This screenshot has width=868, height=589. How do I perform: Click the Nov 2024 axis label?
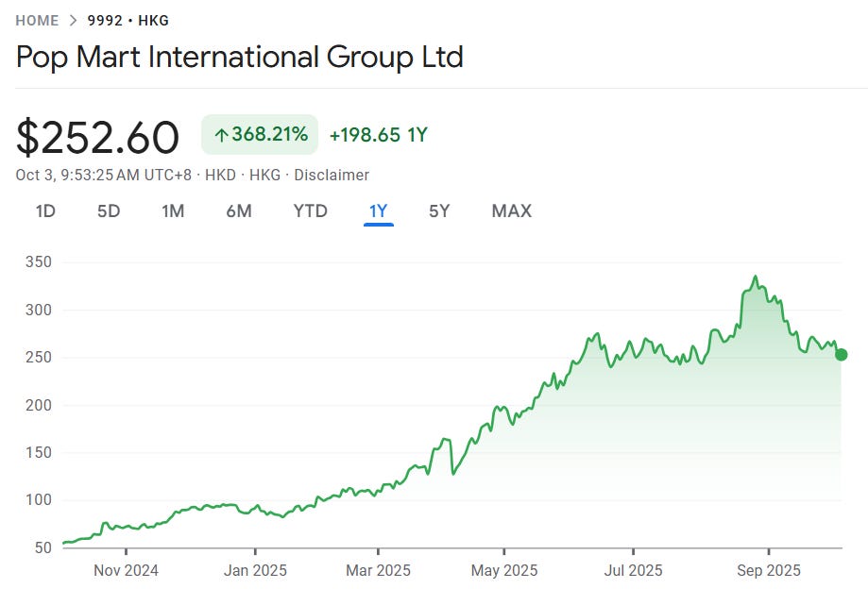coord(126,570)
